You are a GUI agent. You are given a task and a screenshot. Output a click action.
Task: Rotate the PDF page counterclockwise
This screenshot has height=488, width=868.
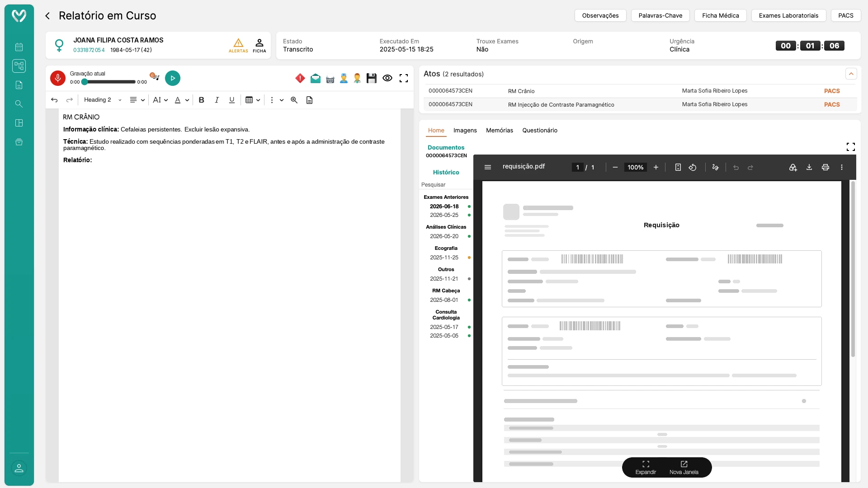click(x=693, y=167)
